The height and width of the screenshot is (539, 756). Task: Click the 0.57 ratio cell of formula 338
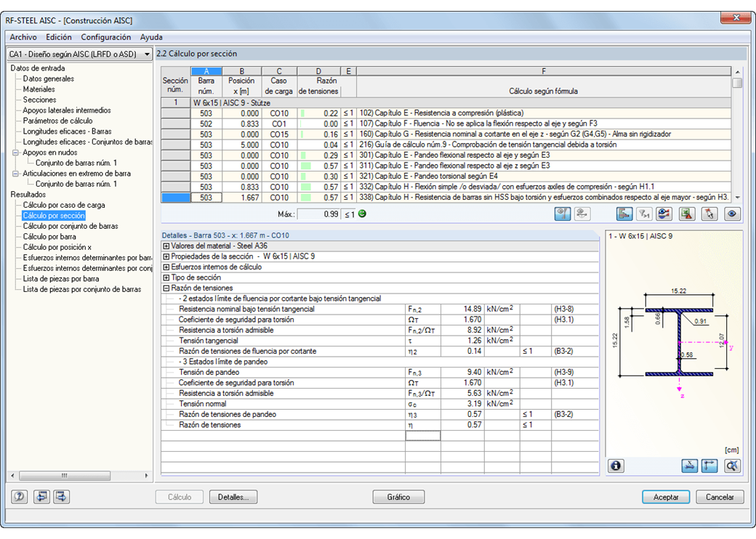pyautogui.click(x=318, y=198)
